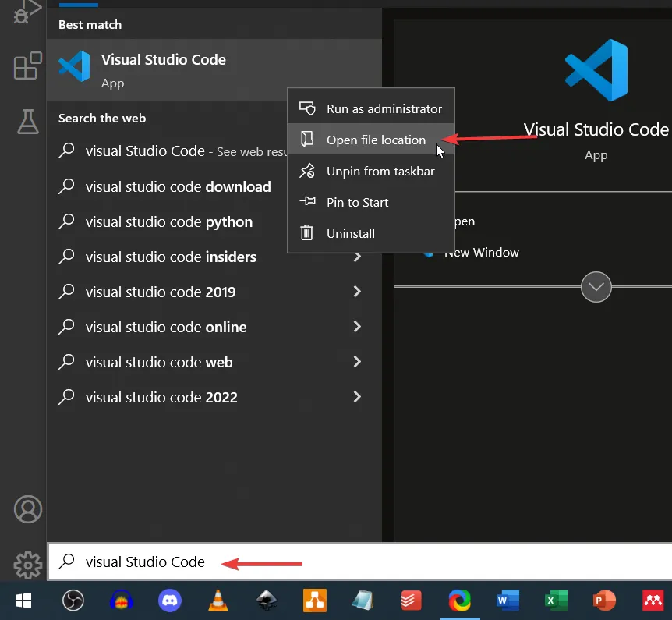The height and width of the screenshot is (620, 672).
Task: Open the Windows Start button
Action: pyautogui.click(x=23, y=601)
